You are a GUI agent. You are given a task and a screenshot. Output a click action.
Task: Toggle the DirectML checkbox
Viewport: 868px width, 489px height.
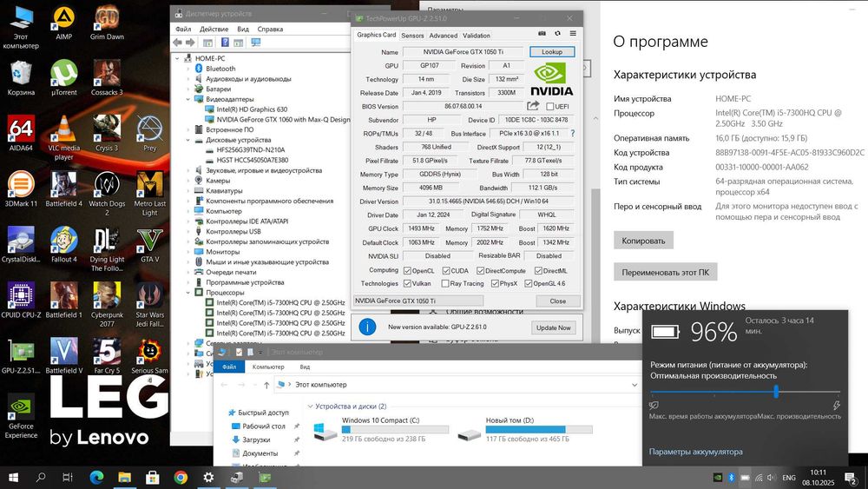tap(538, 271)
